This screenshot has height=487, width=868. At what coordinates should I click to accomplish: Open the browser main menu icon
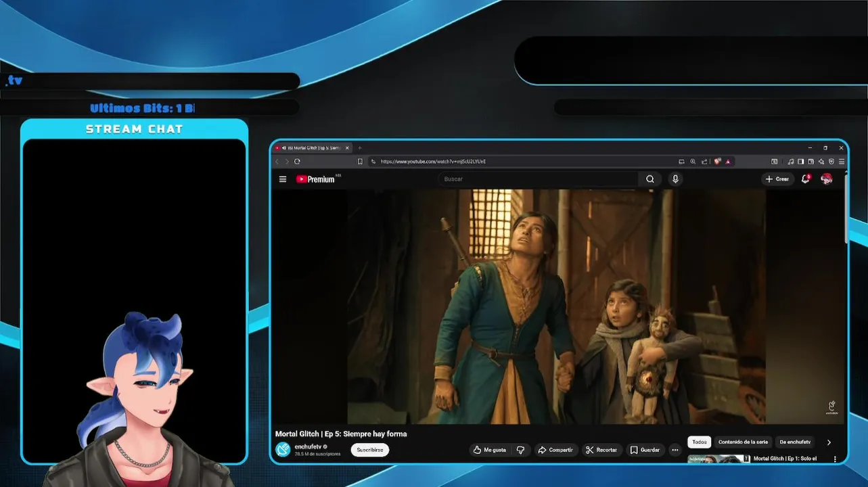pos(842,162)
